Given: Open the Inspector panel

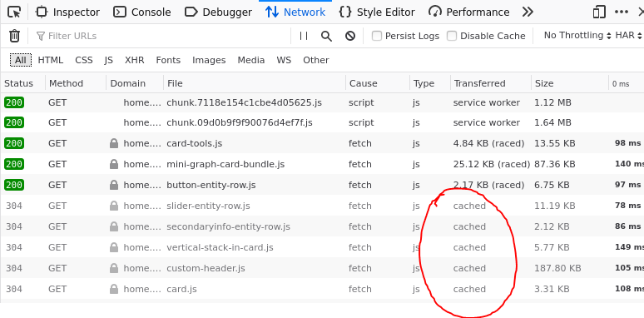Looking at the screenshot, I should (x=68, y=12).
